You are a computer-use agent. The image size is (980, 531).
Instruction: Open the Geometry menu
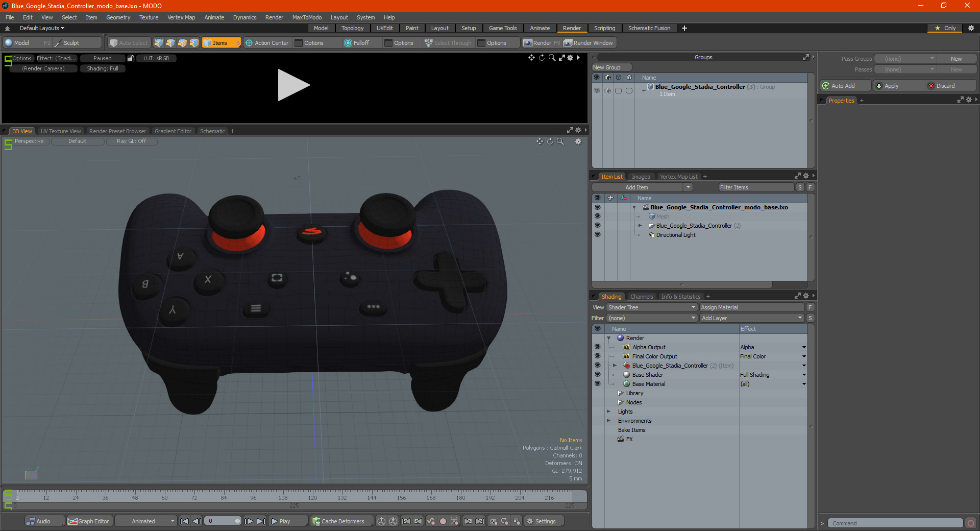(118, 17)
